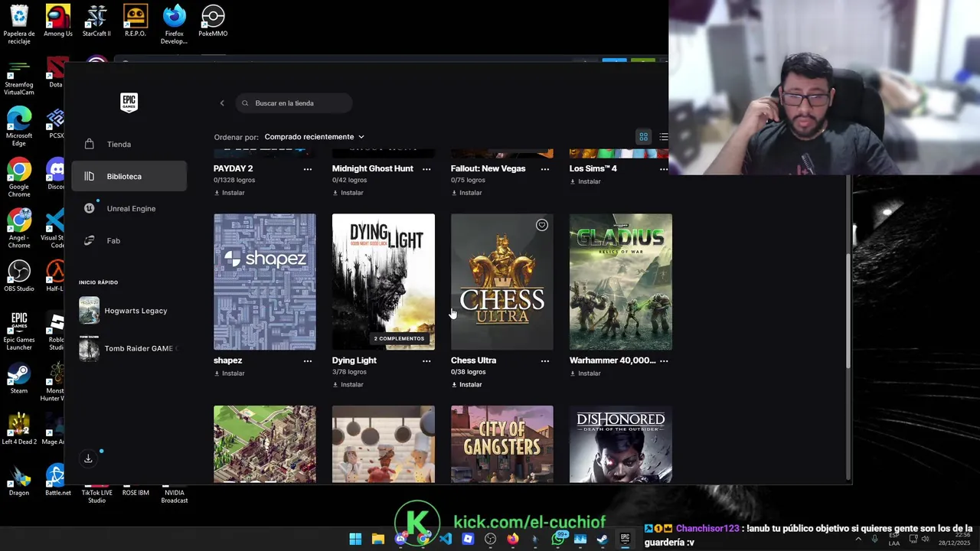This screenshot has height=551, width=980.
Task: Click the Dragon desktop shortcut
Action: [x=19, y=480]
